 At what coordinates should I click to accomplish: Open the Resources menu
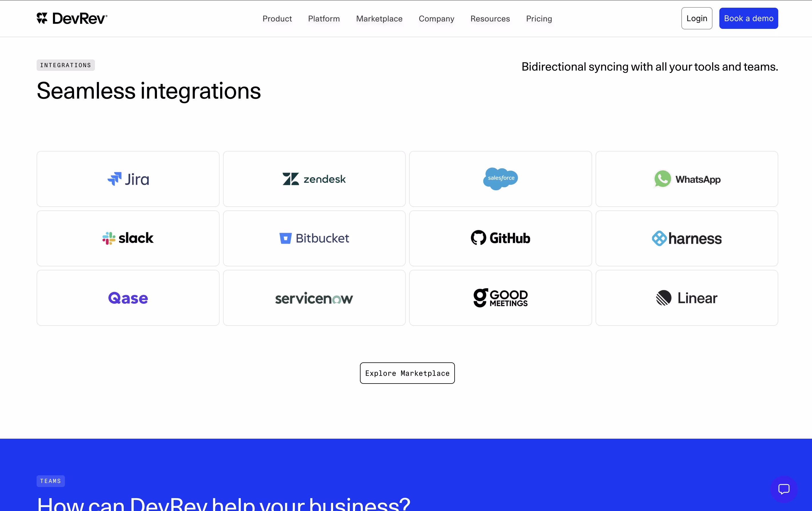[x=490, y=19]
